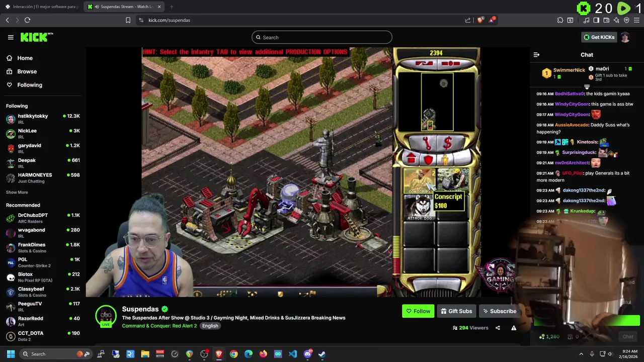Open Brave Shields lion icon

tap(480, 20)
